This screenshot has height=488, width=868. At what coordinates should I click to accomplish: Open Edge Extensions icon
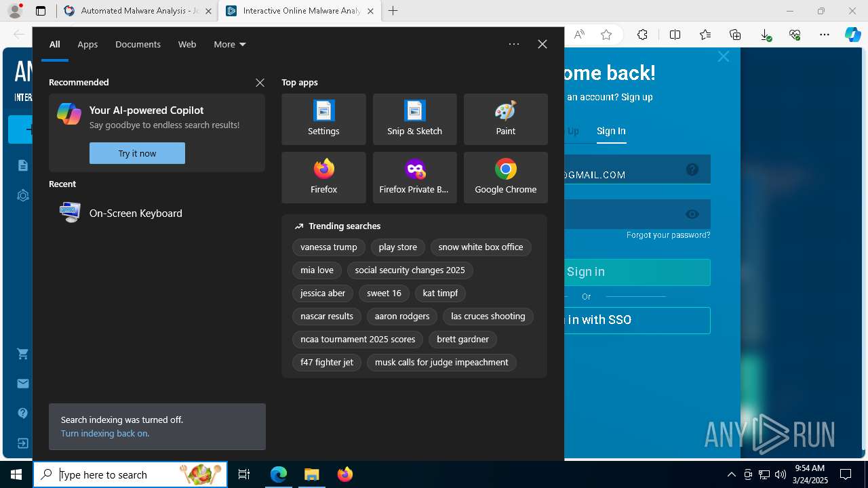pos(642,35)
